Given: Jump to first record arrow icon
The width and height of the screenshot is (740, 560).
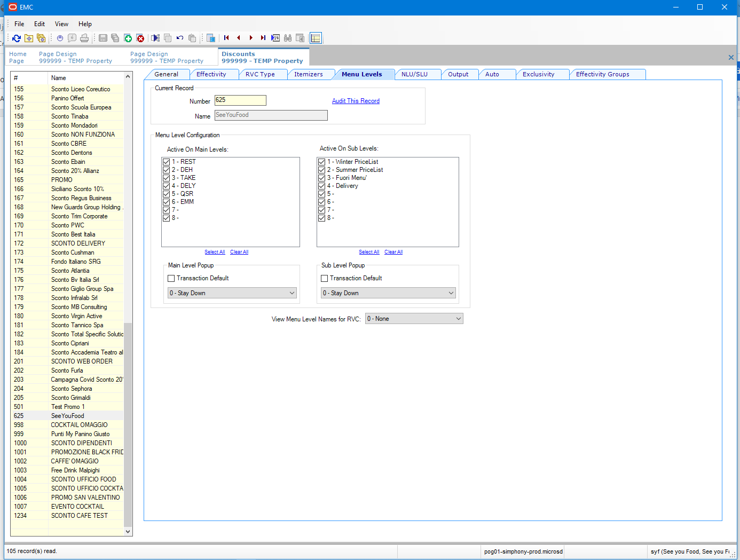Looking at the screenshot, I should click(226, 38).
